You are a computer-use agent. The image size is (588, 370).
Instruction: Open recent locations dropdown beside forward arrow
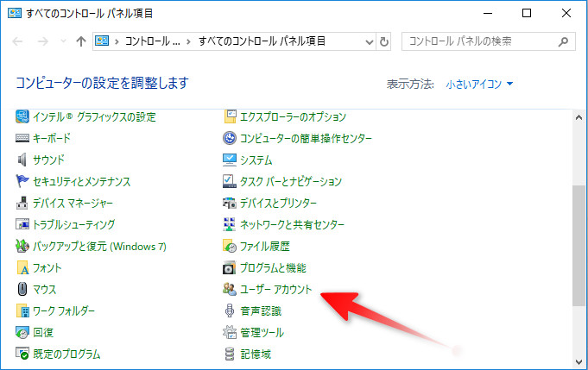pos(63,41)
